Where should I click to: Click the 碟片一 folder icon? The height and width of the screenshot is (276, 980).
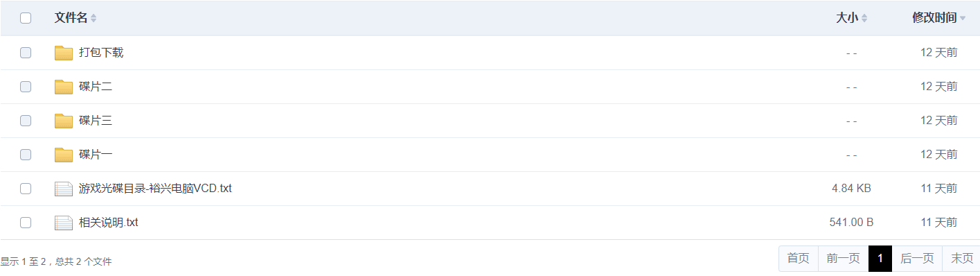point(64,155)
